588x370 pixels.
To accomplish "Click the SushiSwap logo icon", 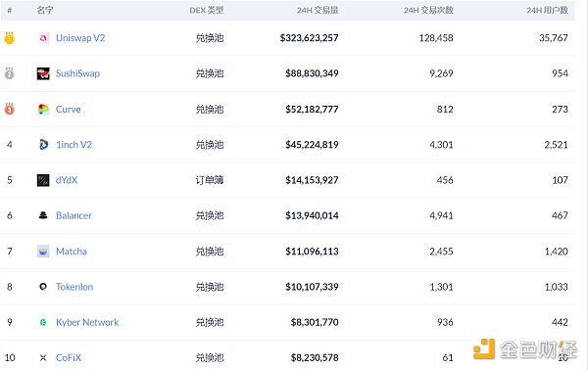I will (43, 73).
